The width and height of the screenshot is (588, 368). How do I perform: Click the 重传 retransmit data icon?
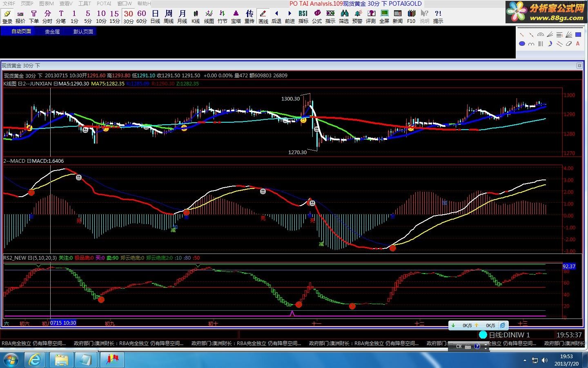[x=249, y=17]
